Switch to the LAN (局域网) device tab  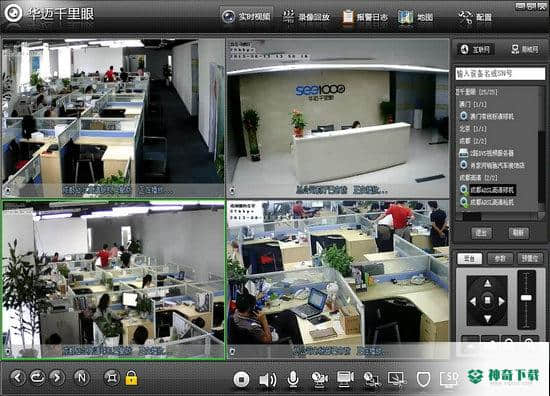[524, 49]
